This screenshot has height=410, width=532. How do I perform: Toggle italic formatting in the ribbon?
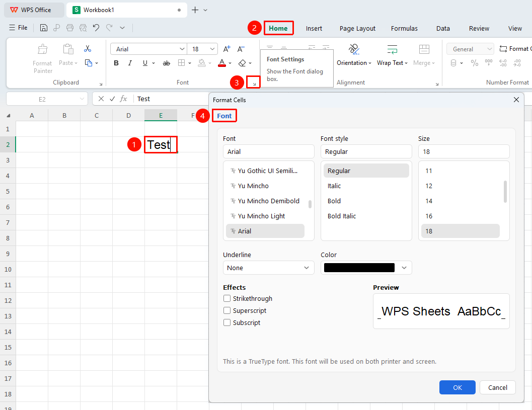[130, 63]
